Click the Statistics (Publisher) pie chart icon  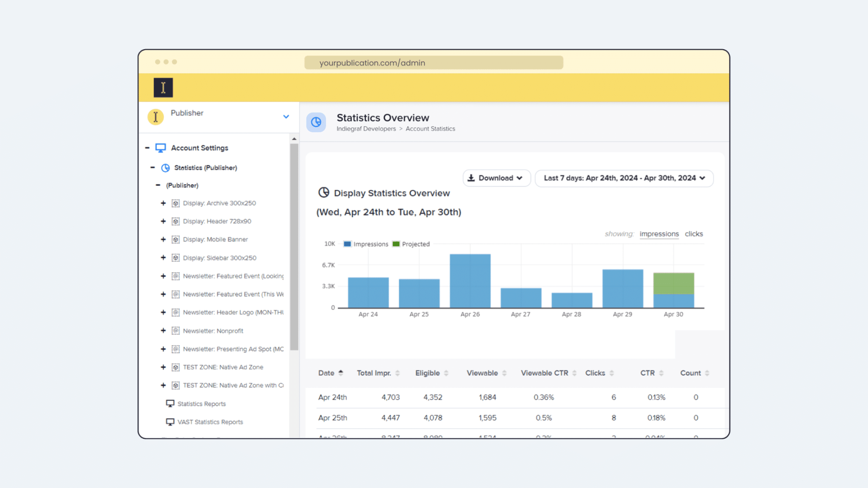click(166, 167)
